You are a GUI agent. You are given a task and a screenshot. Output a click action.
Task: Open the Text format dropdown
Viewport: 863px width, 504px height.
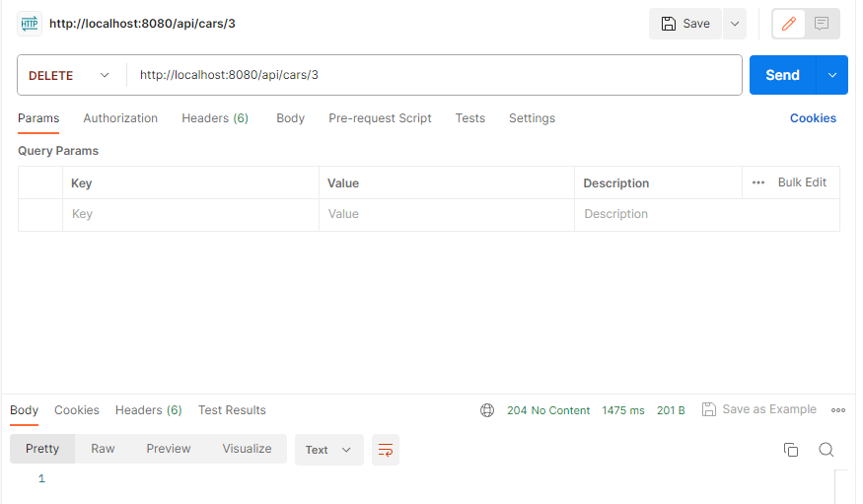click(329, 450)
